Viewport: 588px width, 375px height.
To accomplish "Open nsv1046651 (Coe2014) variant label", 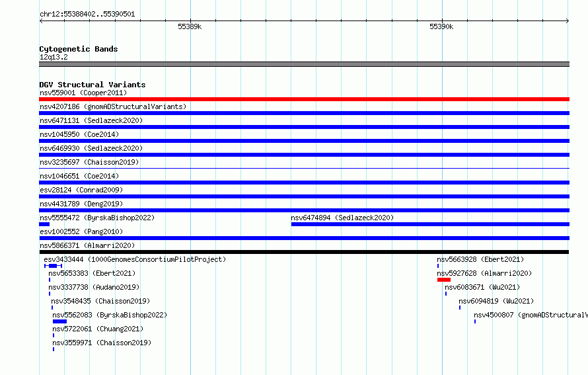I will (x=79, y=176).
